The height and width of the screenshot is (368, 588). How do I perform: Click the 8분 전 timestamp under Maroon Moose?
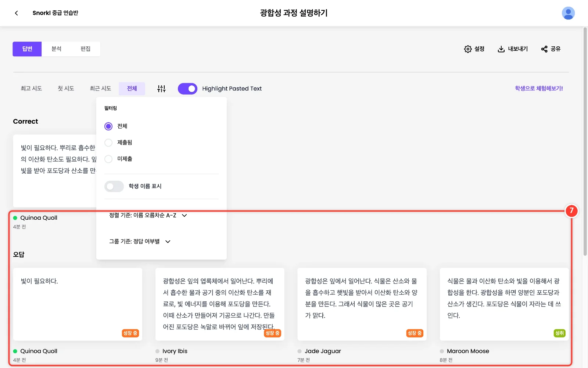[446, 360]
